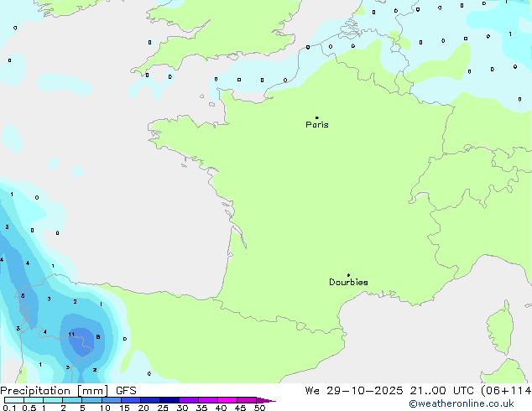The image size is (532, 411).
Task: Select the 1–2 mm legend swatch
Action: pos(53,400)
